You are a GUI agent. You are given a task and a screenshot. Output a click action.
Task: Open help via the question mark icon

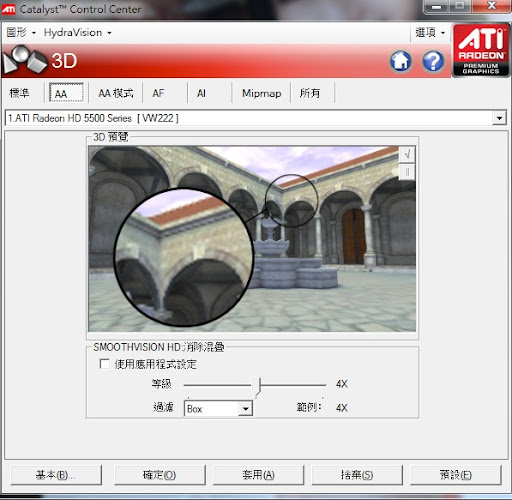433,61
